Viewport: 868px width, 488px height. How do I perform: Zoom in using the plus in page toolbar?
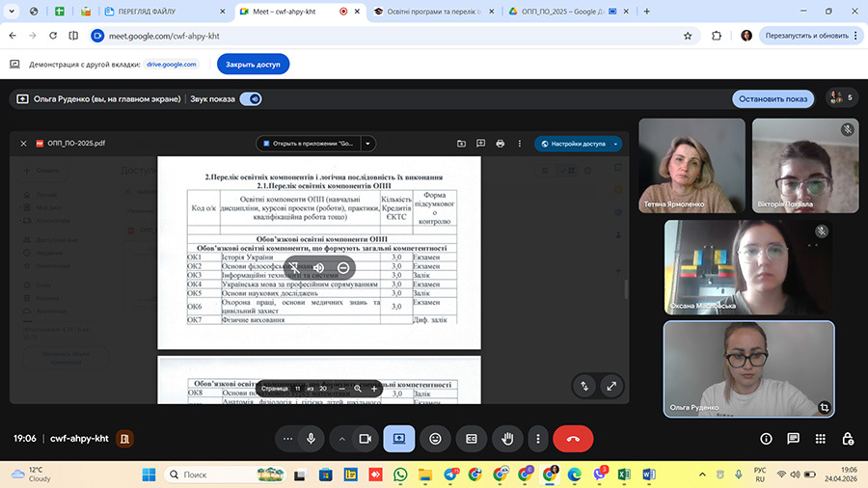pyautogui.click(x=374, y=389)
